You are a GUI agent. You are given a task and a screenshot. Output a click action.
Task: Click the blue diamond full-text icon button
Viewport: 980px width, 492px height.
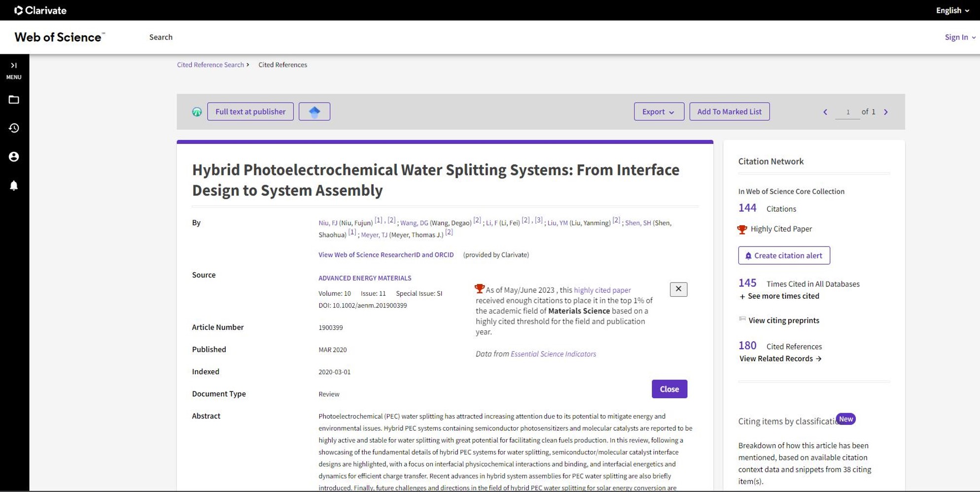click(x=315, y=111)
